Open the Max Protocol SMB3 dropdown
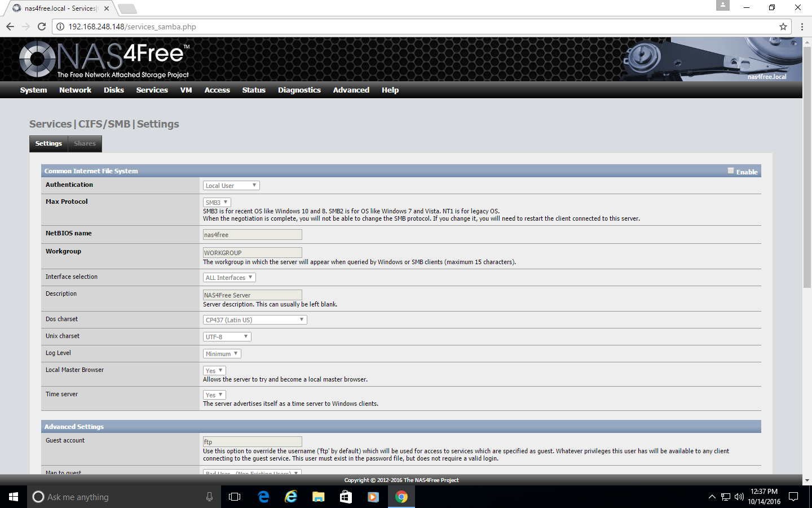Screen dimensions: 812x508 click(x=217, y=203)
